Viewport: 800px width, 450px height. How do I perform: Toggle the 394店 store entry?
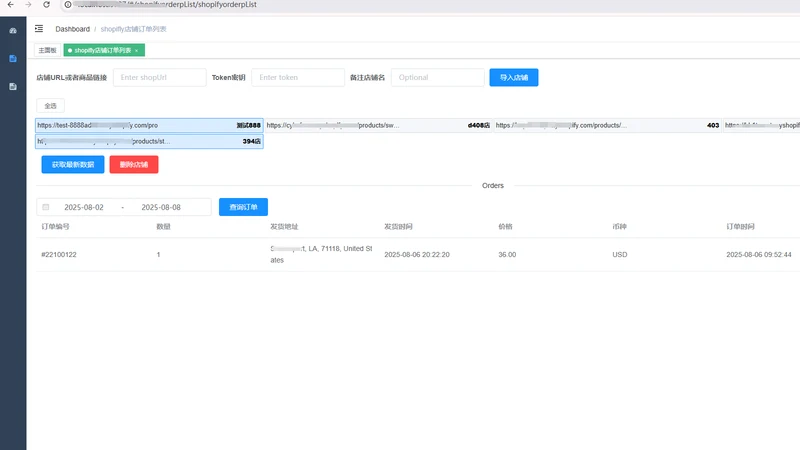(x=149, y=141)
